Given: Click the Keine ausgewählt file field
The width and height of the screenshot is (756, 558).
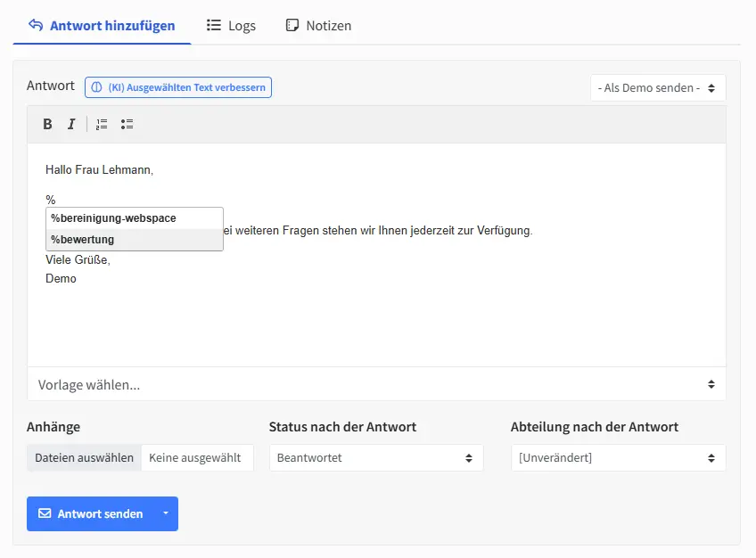Looking at the screenshot, I should click(197, 458).
